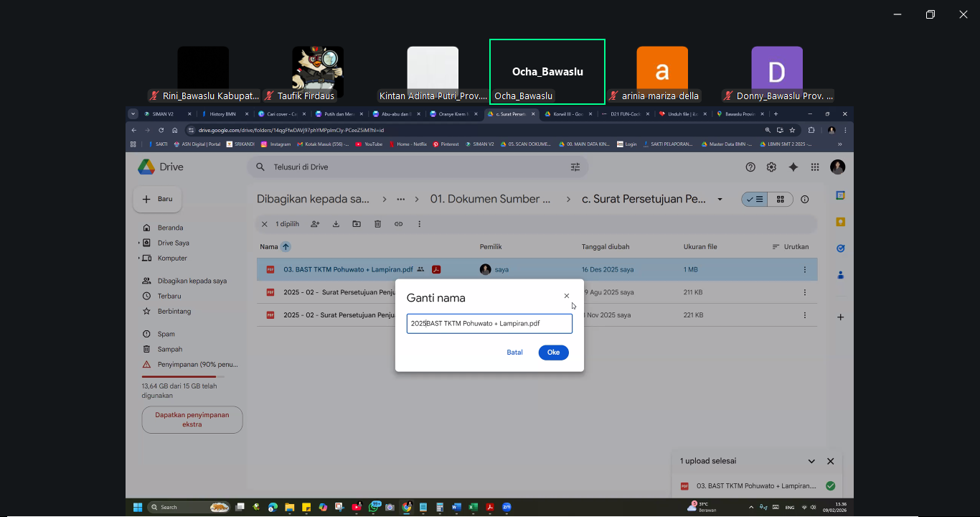Open Drive settings gear icon
The height and width of the screenshot is (517, 980).
pos(771,167)
